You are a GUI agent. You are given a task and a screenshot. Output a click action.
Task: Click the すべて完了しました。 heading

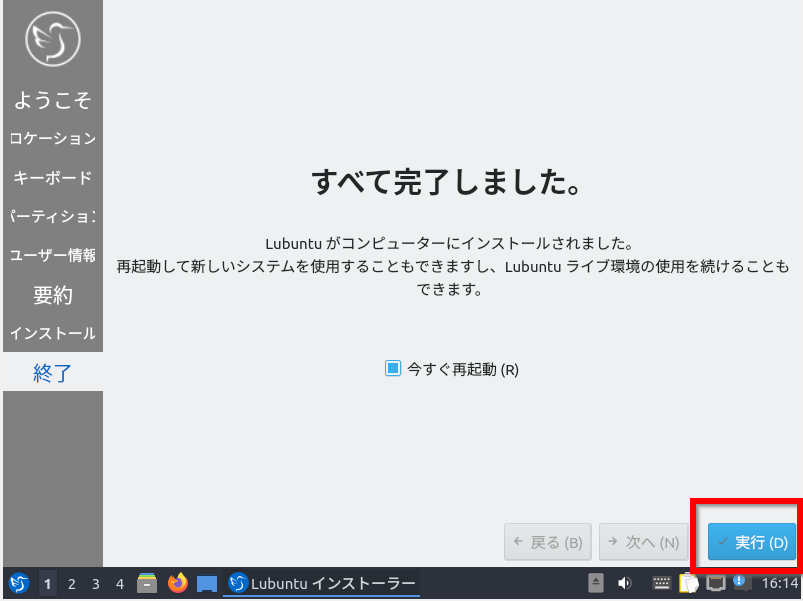click(x=447, y=182)
